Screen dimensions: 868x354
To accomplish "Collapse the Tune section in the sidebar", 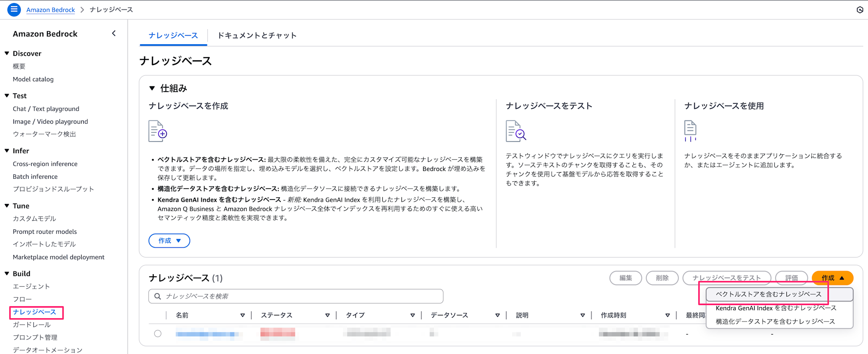I will coord(7,206).
